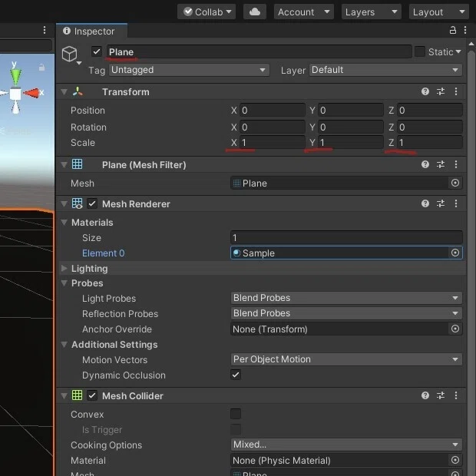Open Mesh Renderer presets icon
Image resolution: width=476 pixels, height=476 pixels.
(x=441, y=203)
